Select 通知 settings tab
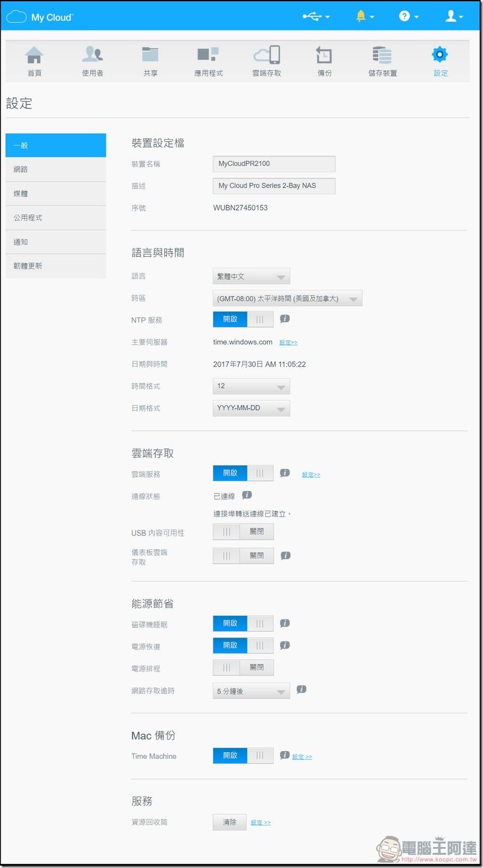Viewport: 483px width, 868px height. (x=56, y=242)
